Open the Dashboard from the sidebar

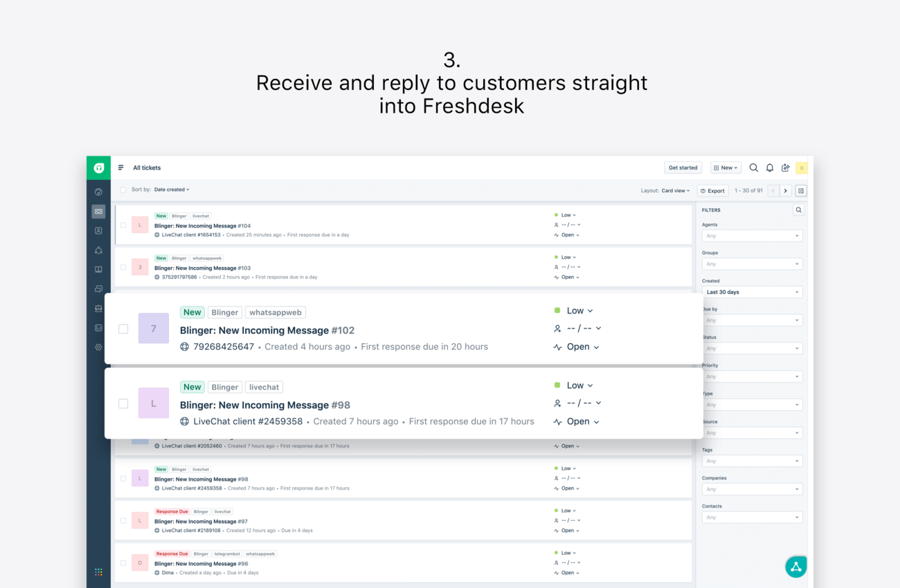[98, 192]
